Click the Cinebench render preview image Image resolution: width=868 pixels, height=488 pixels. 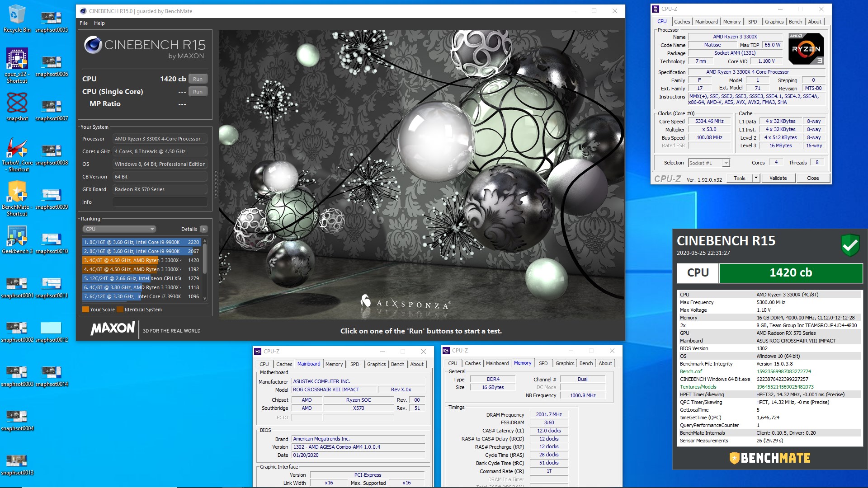point(421,175)
